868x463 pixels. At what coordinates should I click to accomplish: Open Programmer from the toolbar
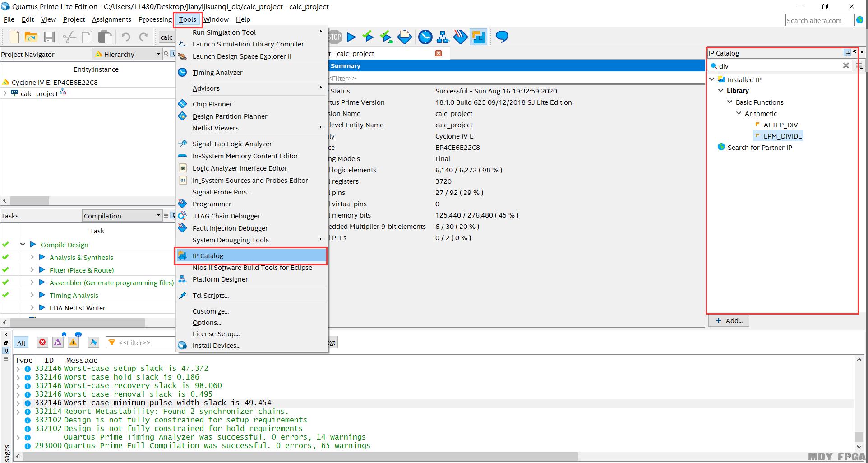point(460,37)
